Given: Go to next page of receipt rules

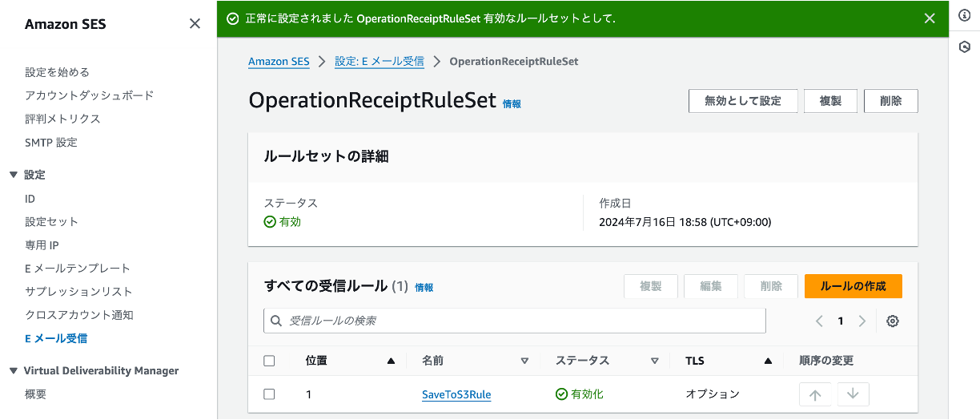Looking at the screenshot, I should [862, 321].
